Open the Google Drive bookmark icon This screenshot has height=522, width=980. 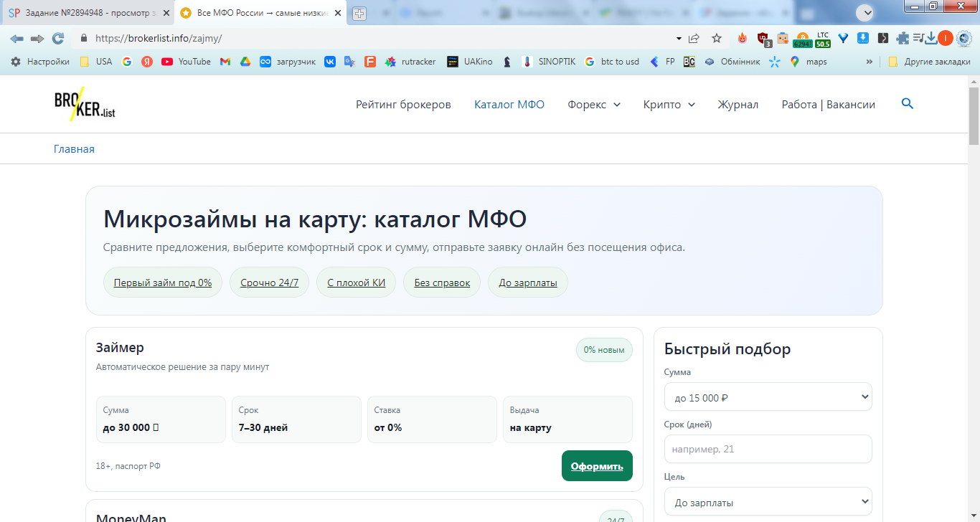[x=245, y=62]
